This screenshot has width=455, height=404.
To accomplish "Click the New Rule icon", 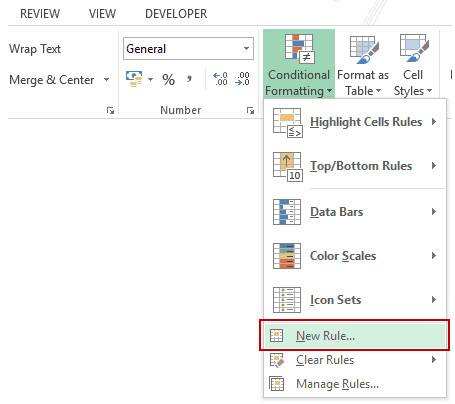I will click(276, 335).
